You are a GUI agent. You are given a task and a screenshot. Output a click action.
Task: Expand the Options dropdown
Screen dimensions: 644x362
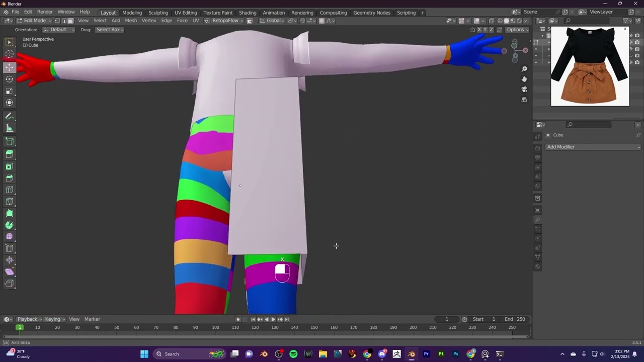(x=517, y=30)
